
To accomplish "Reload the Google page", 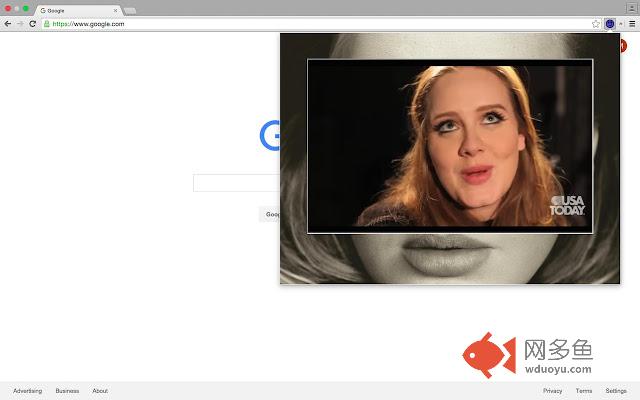I will 33,24.
